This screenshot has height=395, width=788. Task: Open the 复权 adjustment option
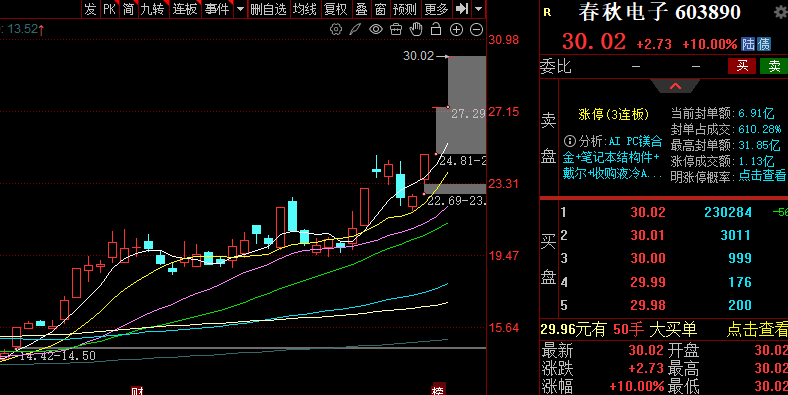point(335,9)
